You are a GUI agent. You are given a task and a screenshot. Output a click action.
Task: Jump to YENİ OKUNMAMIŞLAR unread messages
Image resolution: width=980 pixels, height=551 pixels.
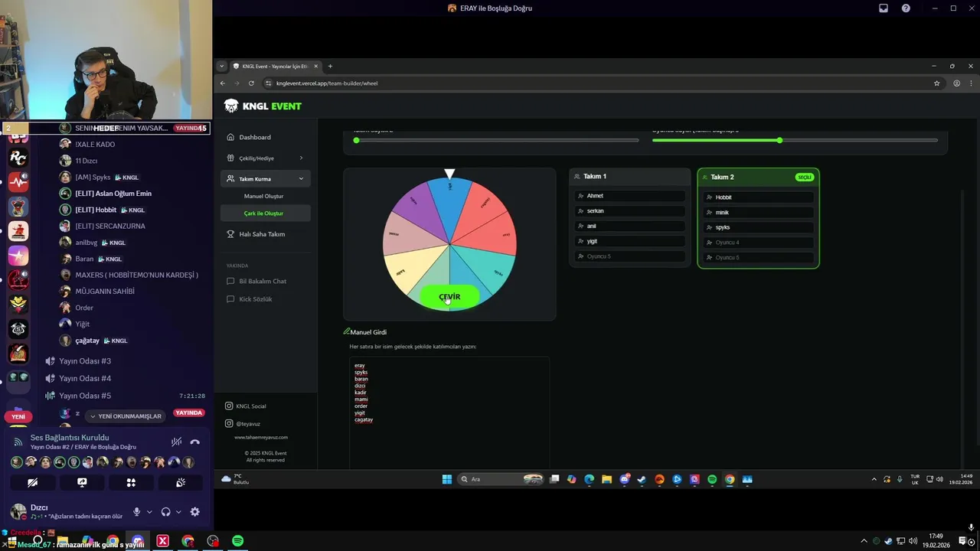pos(126,416)
